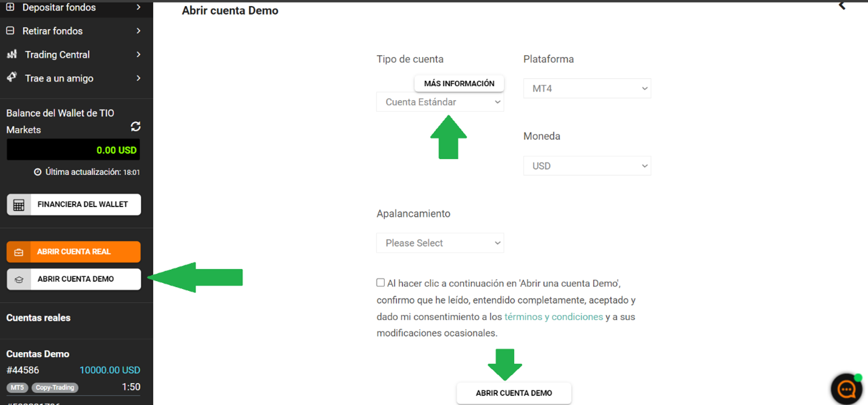Select the Trading Central chart icon

pyautogui.click(x=11, y=54)
